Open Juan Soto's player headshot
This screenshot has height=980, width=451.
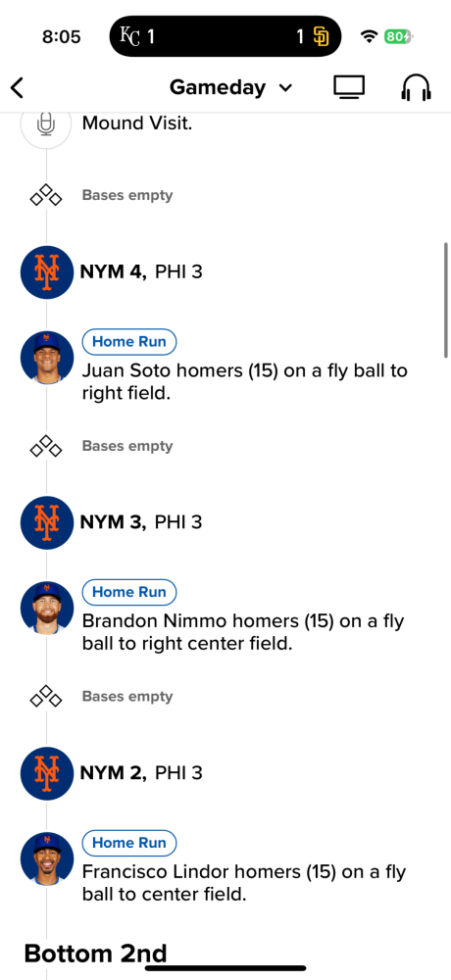(47, 358)
